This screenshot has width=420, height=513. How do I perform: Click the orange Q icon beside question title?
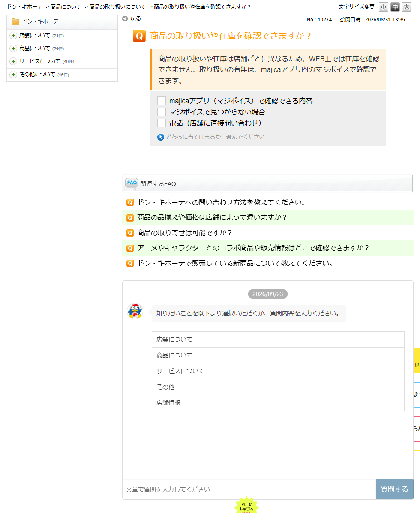139,36
